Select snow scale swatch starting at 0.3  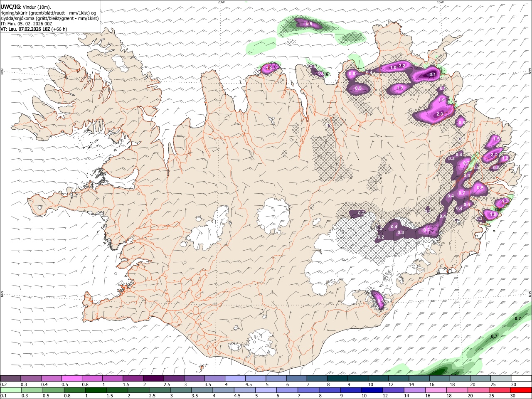[x=31, y=378]
